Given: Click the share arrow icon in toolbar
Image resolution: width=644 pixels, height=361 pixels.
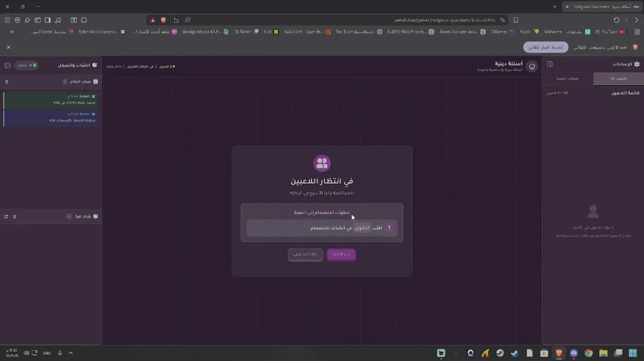Looking at the screenshot, I should [176, 20].
